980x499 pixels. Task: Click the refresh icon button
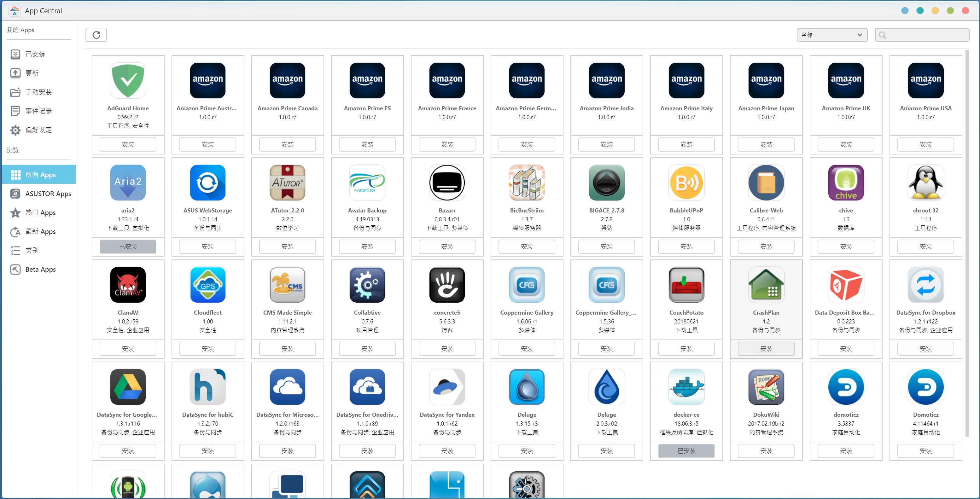pyautogui.click(x=96, y=35)
